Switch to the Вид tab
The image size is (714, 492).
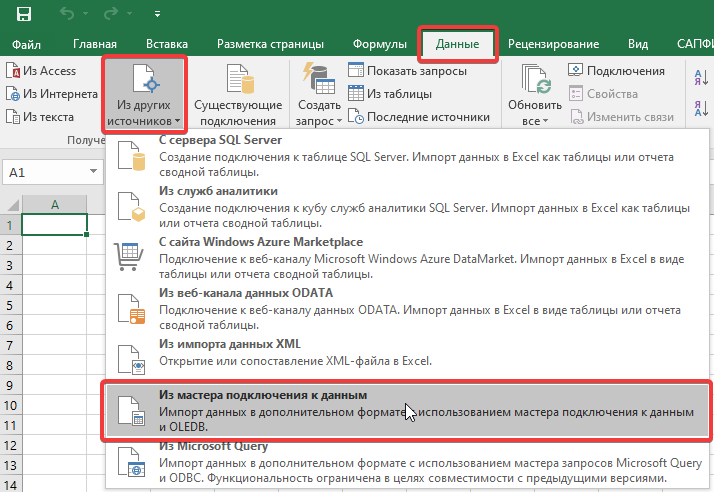[638, 44]
